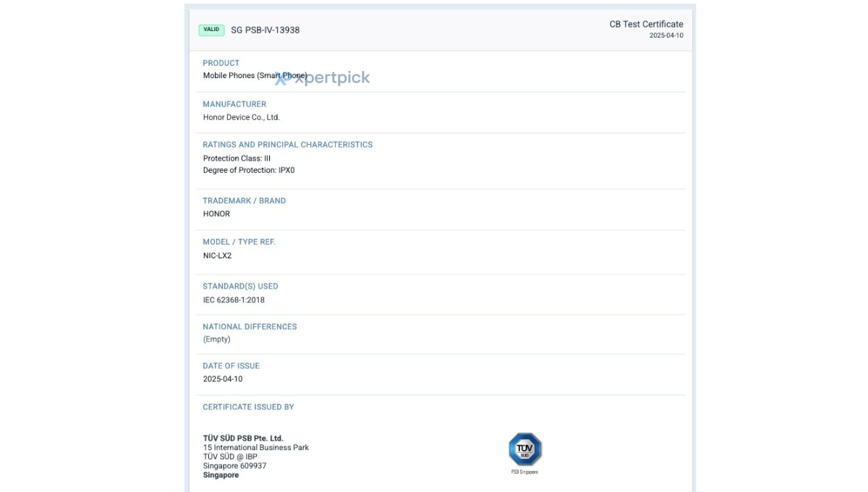This screenshot has height=492, width=868.
Task: Click the TRADEMARK / BRAND label
Action: coord(244,200)
